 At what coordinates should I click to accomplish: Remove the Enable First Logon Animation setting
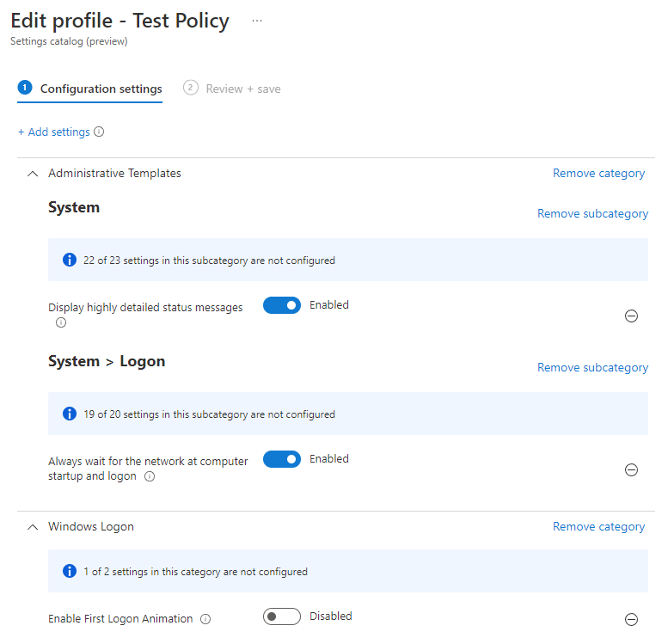(631, 619)
